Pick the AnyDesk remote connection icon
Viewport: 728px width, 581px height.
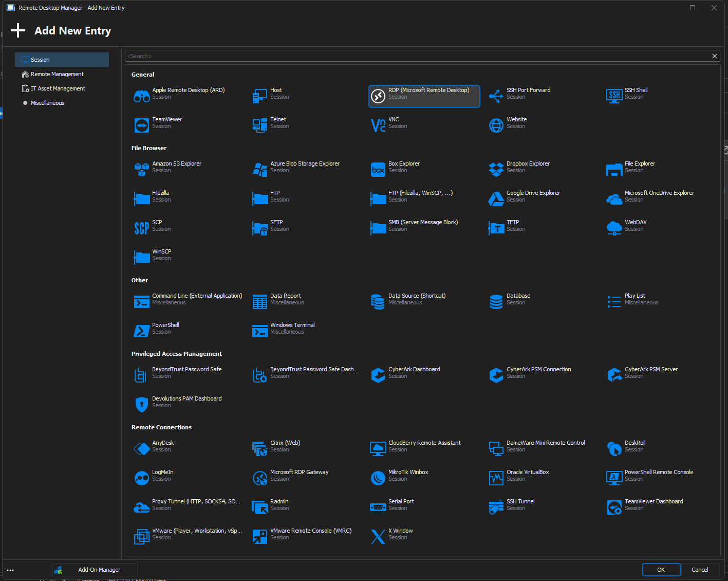[141, 449]
